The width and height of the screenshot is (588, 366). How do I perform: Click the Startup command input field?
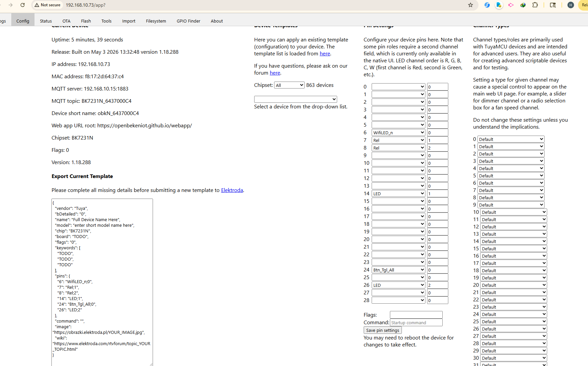(416, 323)
